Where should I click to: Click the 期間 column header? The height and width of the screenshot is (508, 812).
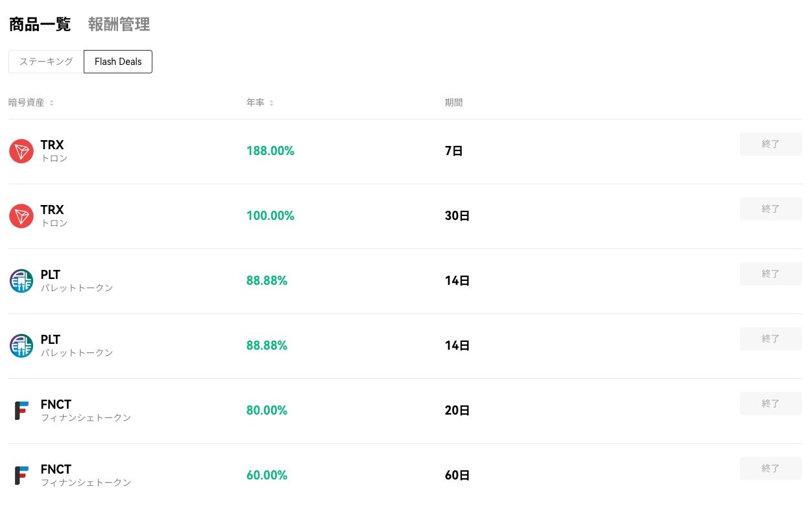[453, 103]
